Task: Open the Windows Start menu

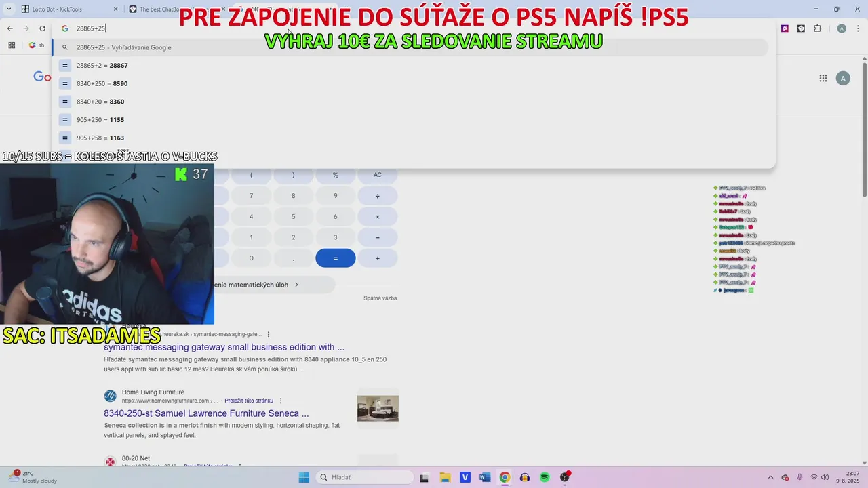Action: click(x=304, y=477)
